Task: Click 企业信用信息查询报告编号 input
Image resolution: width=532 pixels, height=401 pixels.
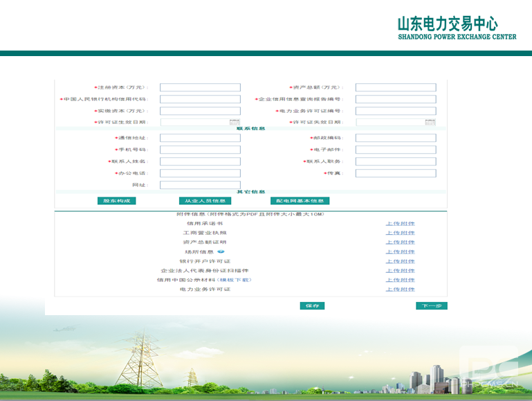Action: click(x=396, y=99)
